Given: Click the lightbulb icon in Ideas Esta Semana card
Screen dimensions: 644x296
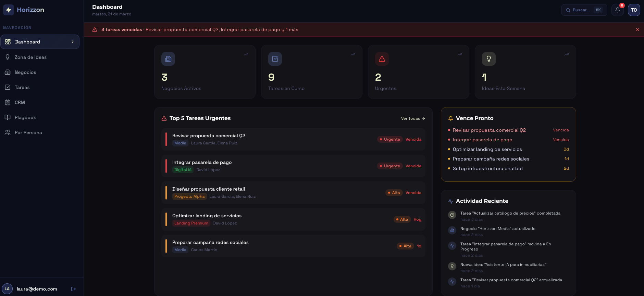Looking at the screenshot, I should click(x=489, y=59).
